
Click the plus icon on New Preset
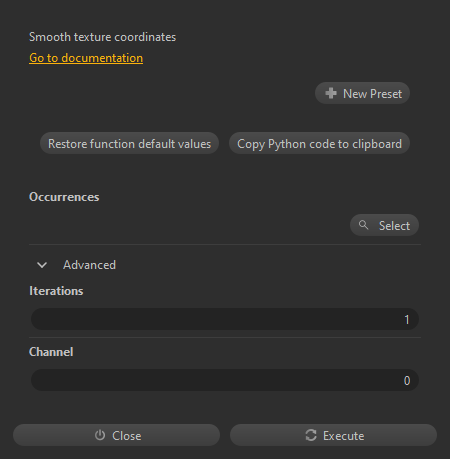coord(331,93)
